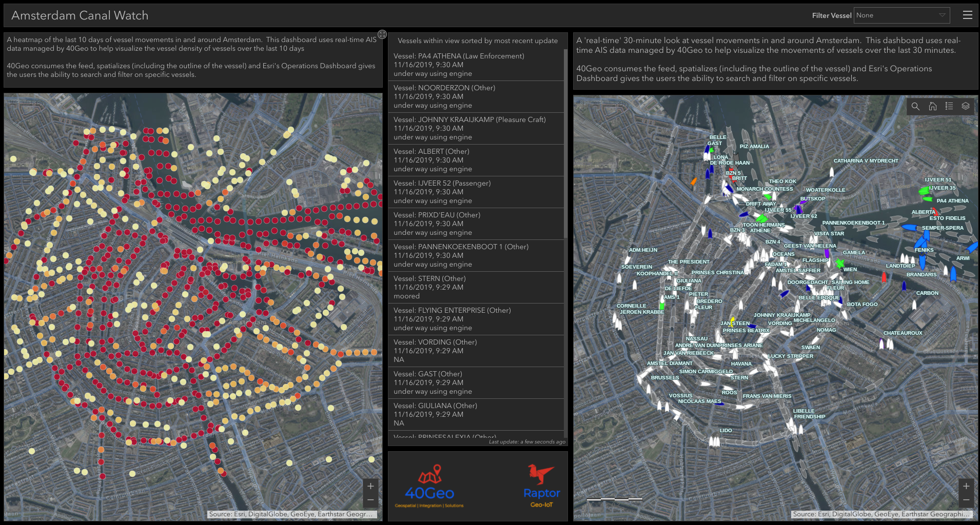This screenshot has width=980, height=525.
Task: Click the SEMPER-SPERA map label
Action: [x=943, y=228]
